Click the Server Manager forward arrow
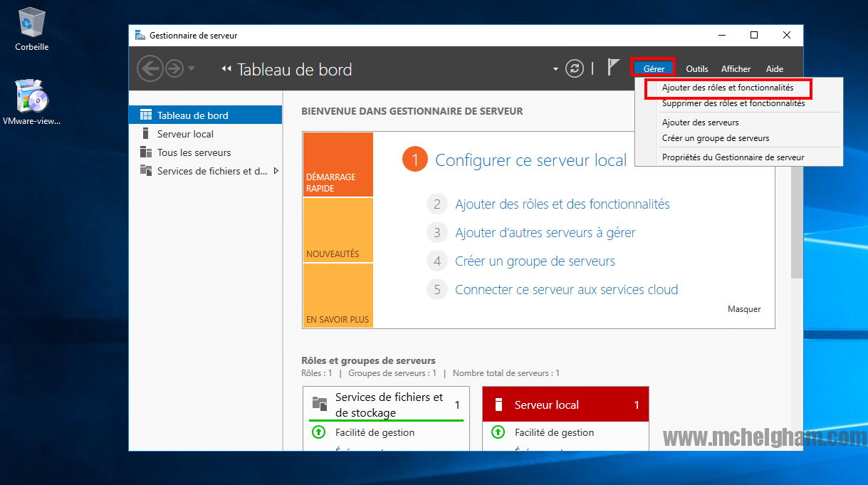868x485 pixels. tap(174, 68)
